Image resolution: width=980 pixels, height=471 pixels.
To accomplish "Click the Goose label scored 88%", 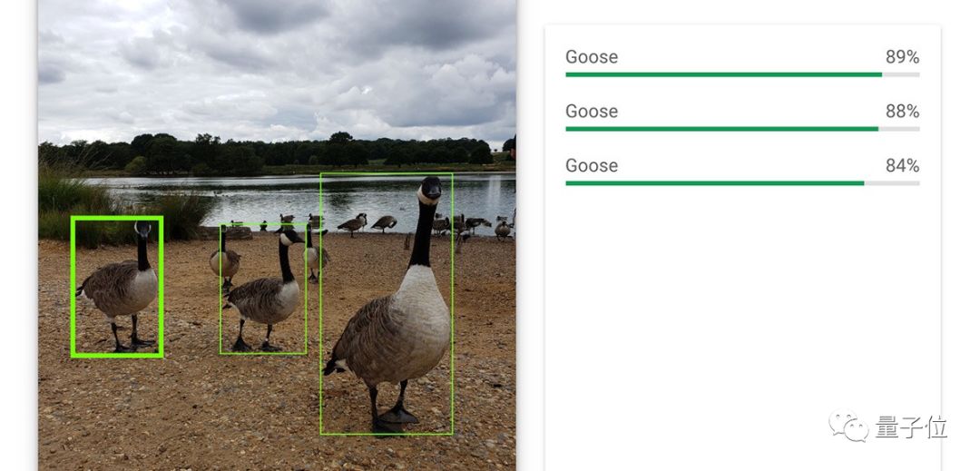I will click(x=592, y=112).
